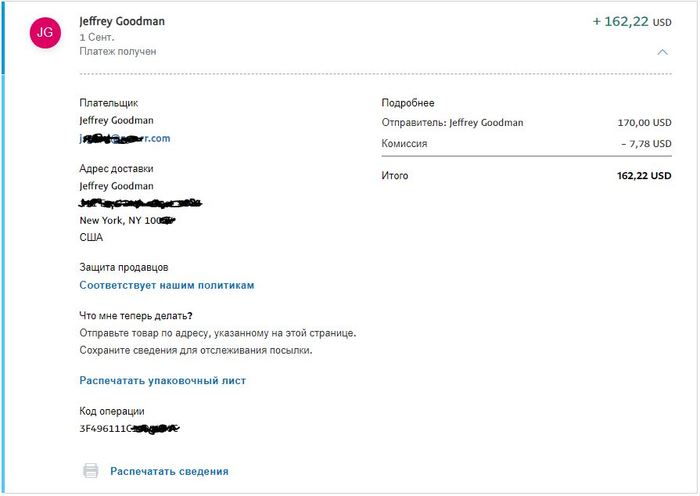Click the Jeffrey Goodman header name
The width and height of the screenshot is (700, 496).
tap(122, 21)
